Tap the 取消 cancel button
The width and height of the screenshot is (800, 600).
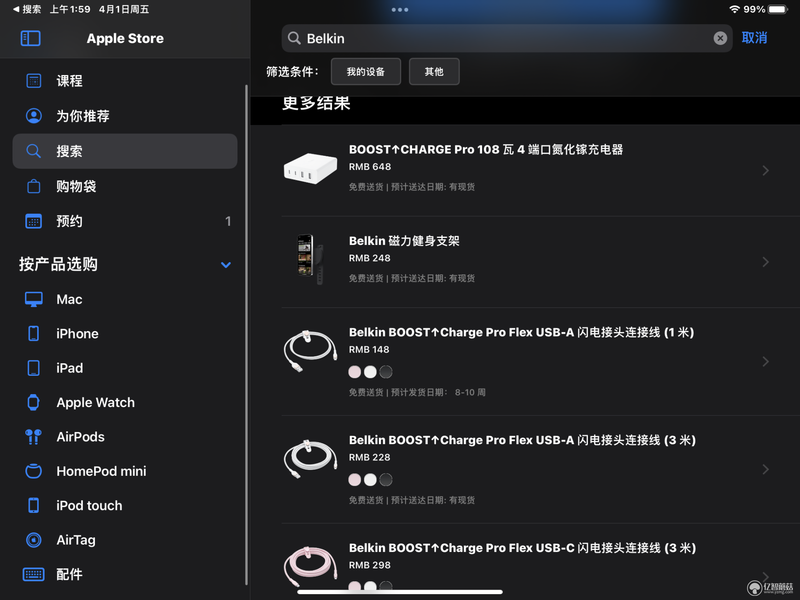[754, 38]
